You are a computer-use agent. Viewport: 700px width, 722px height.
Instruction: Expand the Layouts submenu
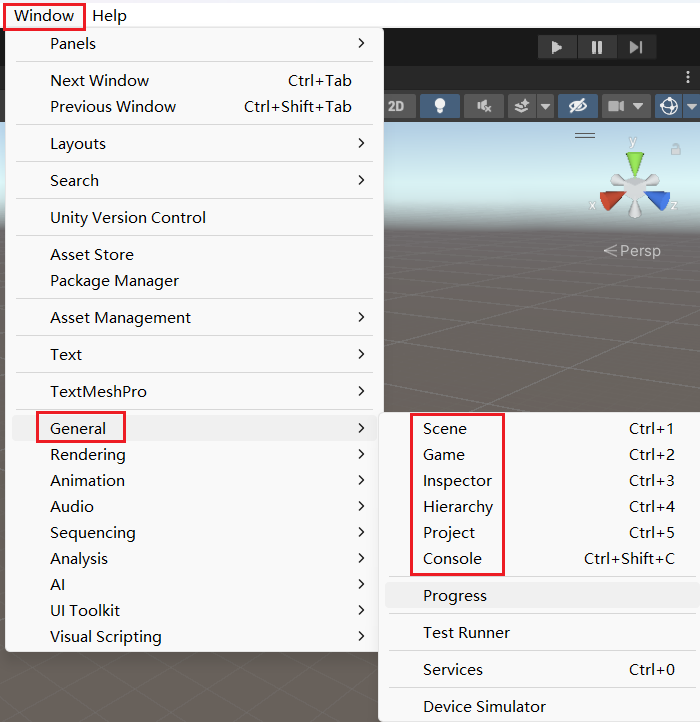pos(194,144)
